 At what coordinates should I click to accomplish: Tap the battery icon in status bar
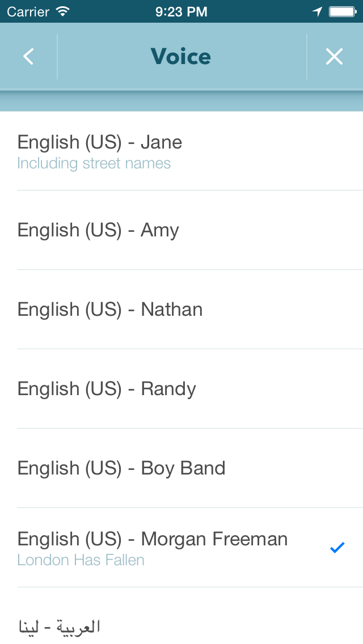[342, 11]
